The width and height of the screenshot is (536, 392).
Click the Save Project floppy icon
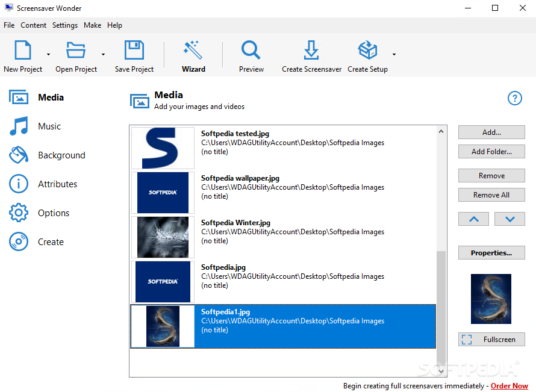[134, 50]
